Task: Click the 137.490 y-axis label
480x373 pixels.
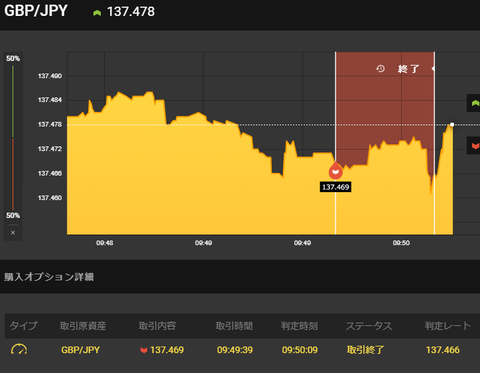Action: [50, 76]
